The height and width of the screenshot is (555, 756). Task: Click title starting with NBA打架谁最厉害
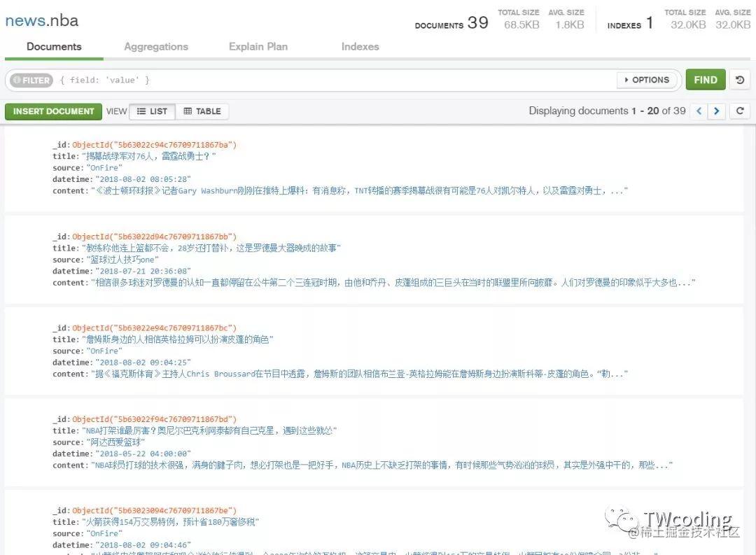click(209, 431)
